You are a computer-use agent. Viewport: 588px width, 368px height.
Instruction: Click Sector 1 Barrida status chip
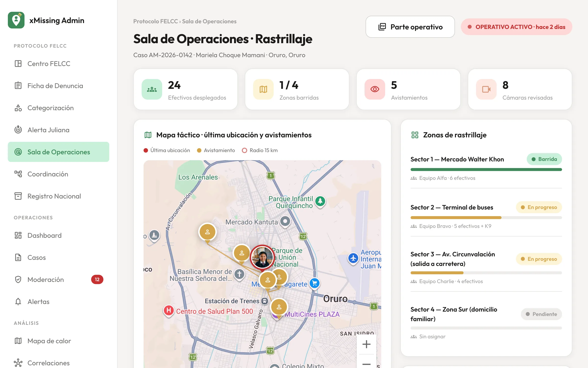point(544,159)
